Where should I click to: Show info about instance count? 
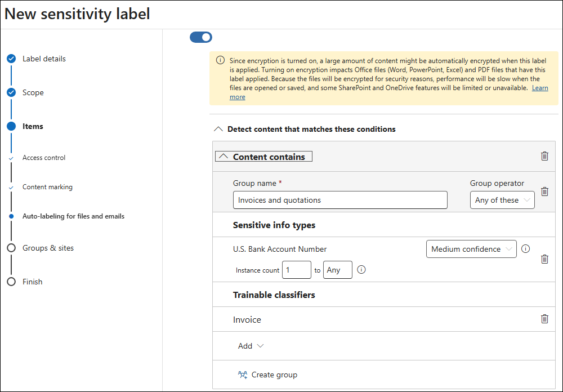[x=361, y=269]
